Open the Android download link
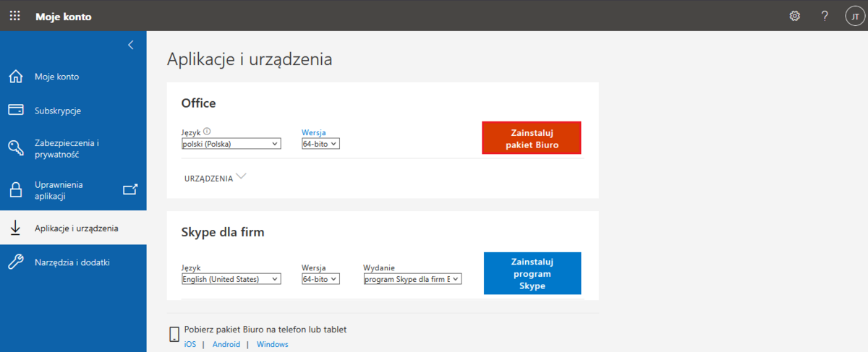Screen dimensions: 868x352 click(x=226, y=345)
